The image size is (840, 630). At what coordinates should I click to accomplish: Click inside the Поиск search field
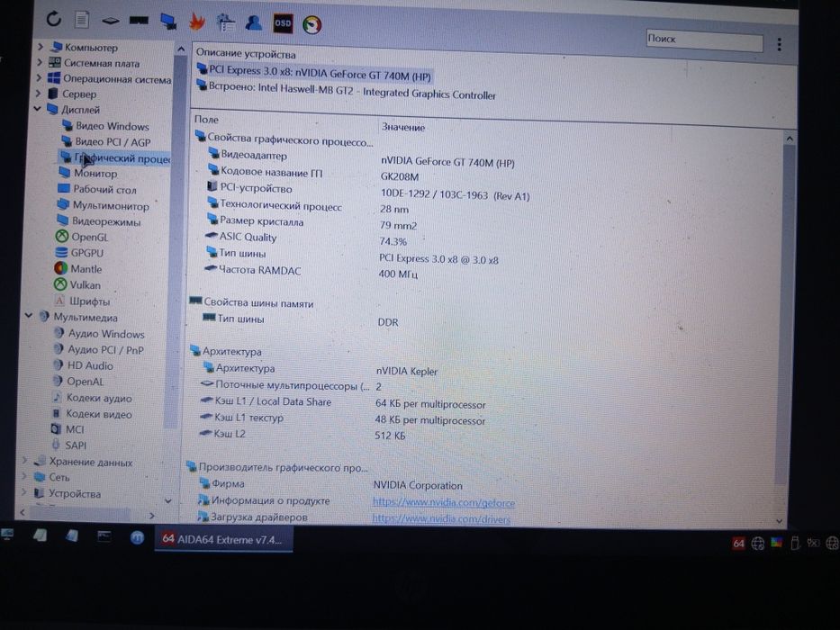point(704,40)
